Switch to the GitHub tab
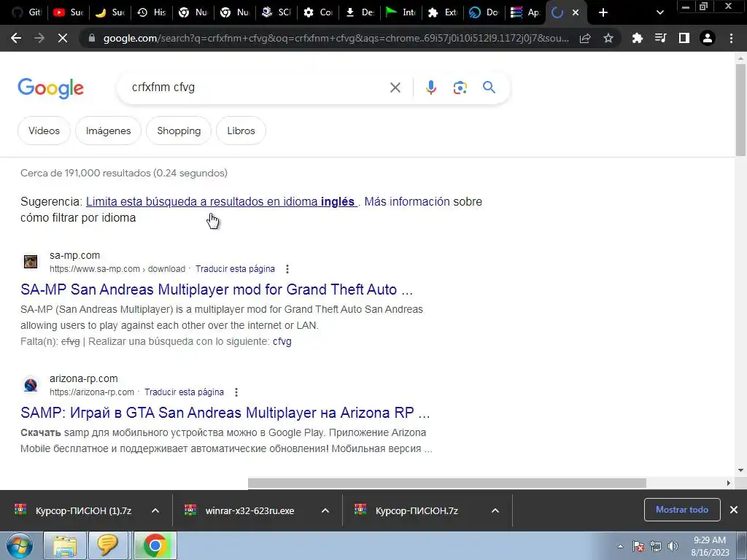 pos(27,12)
